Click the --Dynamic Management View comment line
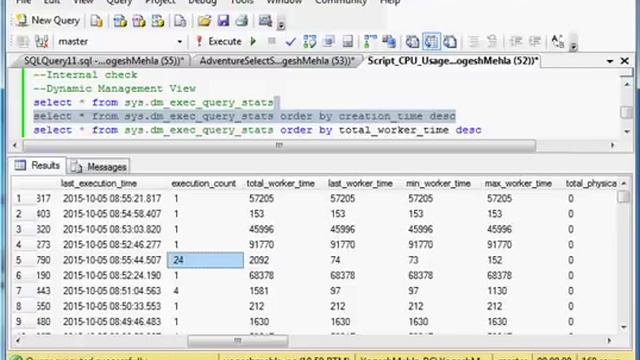The width and height of the screenshot is (640, 360). click(x=114, y=89)
